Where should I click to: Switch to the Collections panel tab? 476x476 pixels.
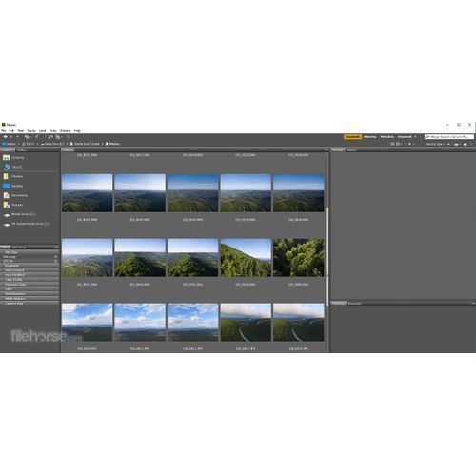pyautogui.click(x=19, y=248)
